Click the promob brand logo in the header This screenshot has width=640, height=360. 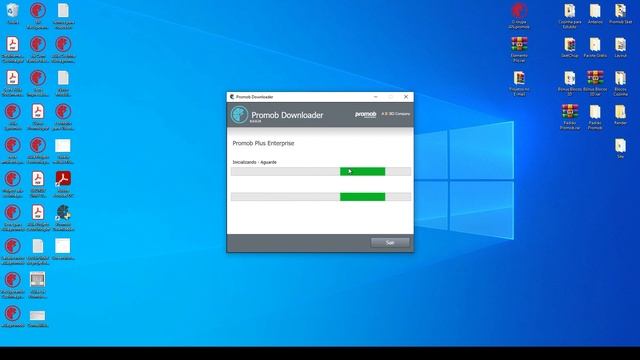pyautogui.click(x=365, y=114)
